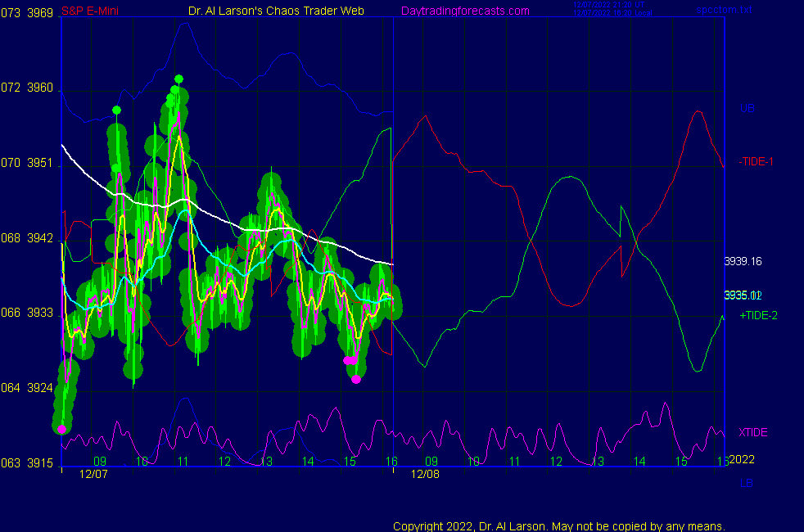Click the '11' hour label of 12/08 session

click(x=515, y=462)
